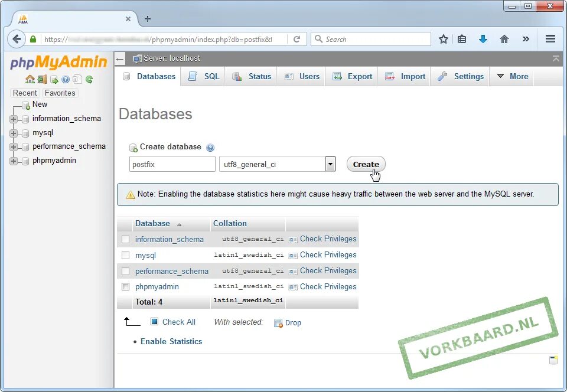Viewport: 567px width, 392px height.
Task: Sort by the Database column header
Action: (x=152, y=223)
